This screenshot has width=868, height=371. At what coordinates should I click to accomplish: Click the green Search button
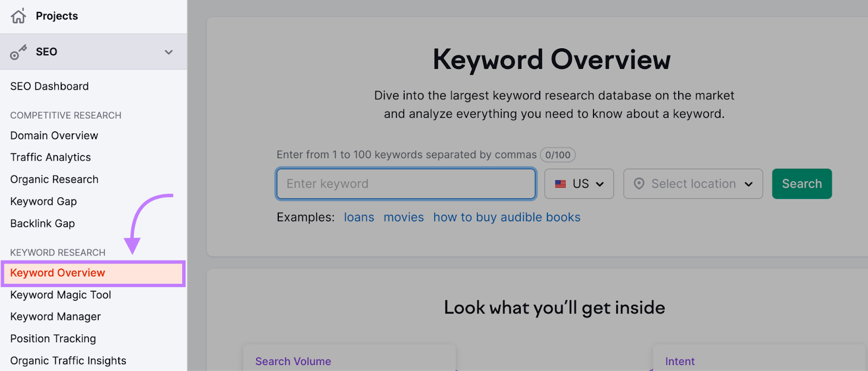click(801, 184)
